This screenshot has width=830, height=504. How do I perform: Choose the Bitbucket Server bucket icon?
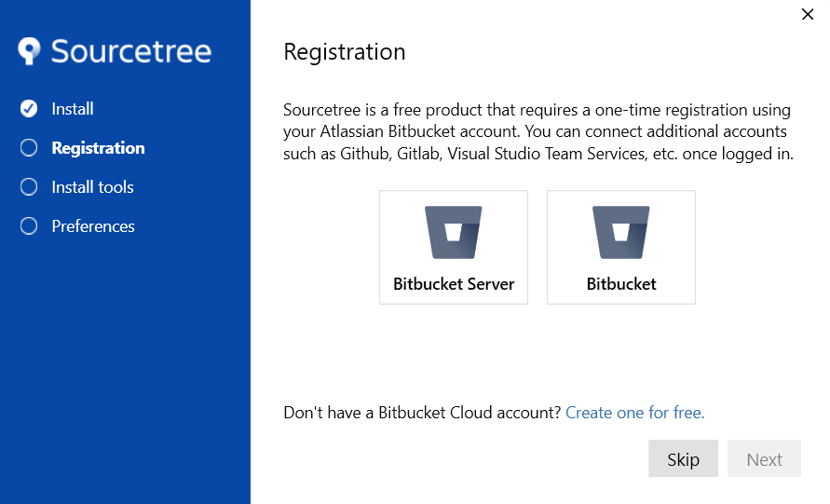(453, 232)
